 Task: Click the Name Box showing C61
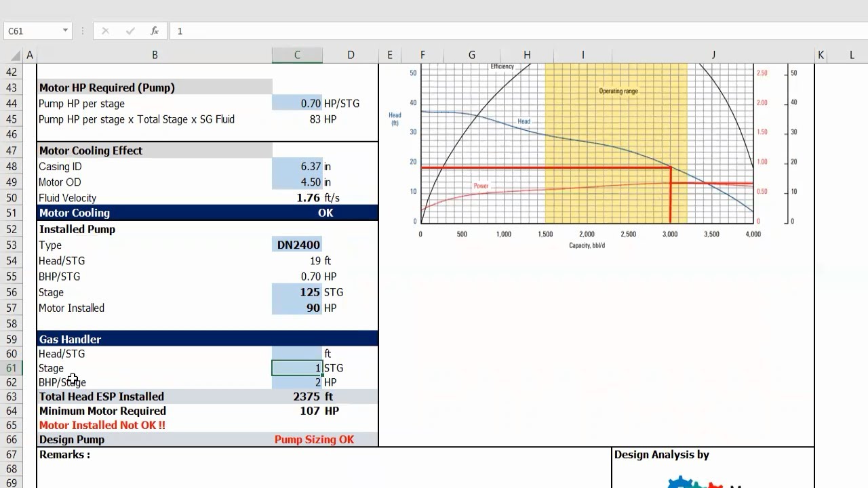(33, 30)
